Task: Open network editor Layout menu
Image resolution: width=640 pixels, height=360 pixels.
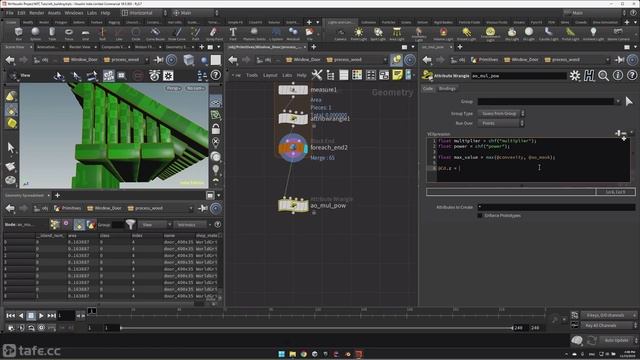Action: tap(270, 75)
